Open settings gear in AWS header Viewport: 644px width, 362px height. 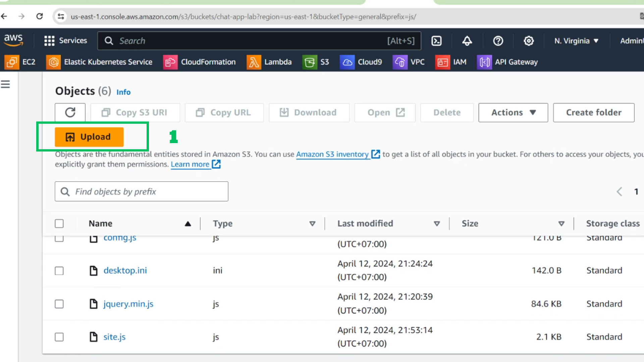click(529, 41)
